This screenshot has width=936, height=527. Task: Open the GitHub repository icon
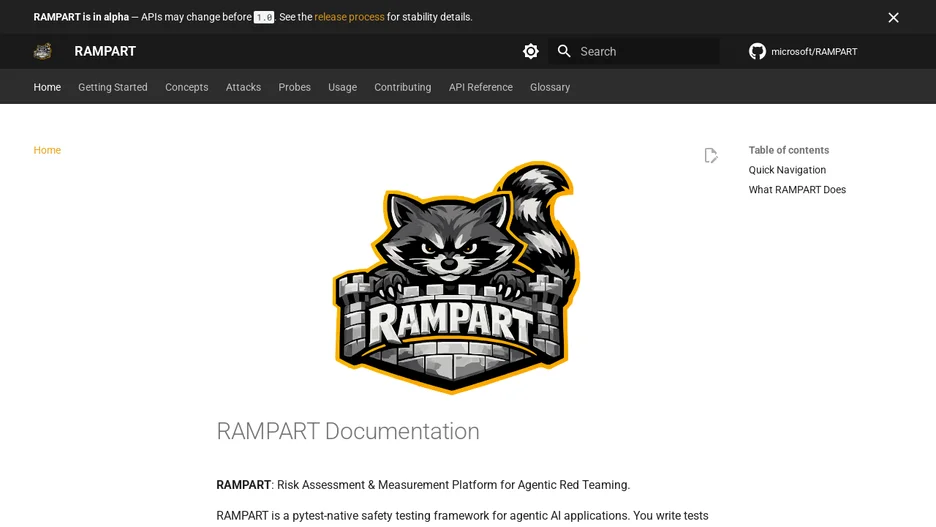757,51
